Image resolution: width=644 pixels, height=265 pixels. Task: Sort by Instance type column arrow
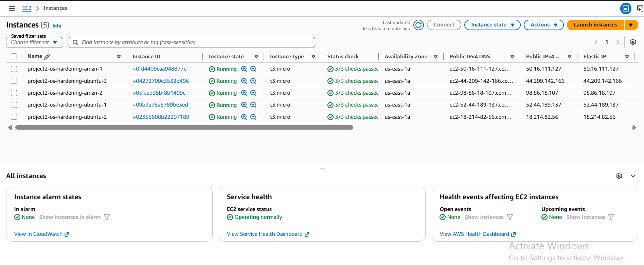tap(314, 57)
